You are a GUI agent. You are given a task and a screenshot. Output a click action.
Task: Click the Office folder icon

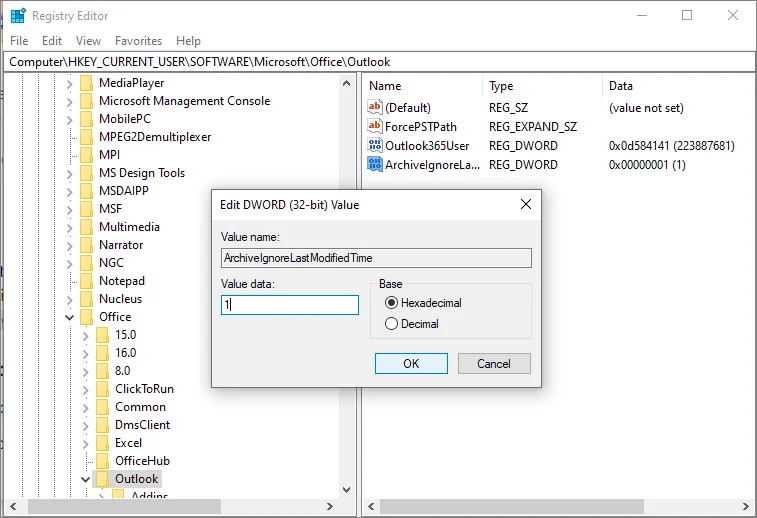click(x=87, y=317)
